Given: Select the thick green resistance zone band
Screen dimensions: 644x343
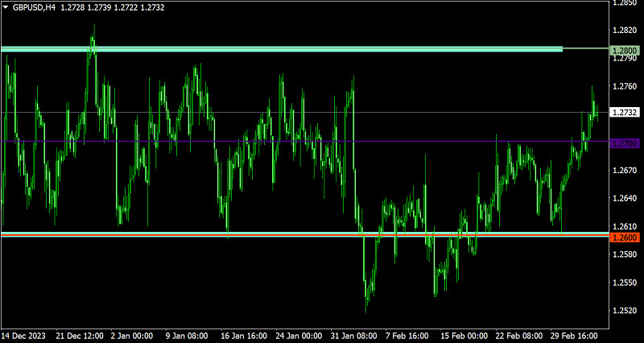Looking at the screenshot, I should (x=281, y=49).
